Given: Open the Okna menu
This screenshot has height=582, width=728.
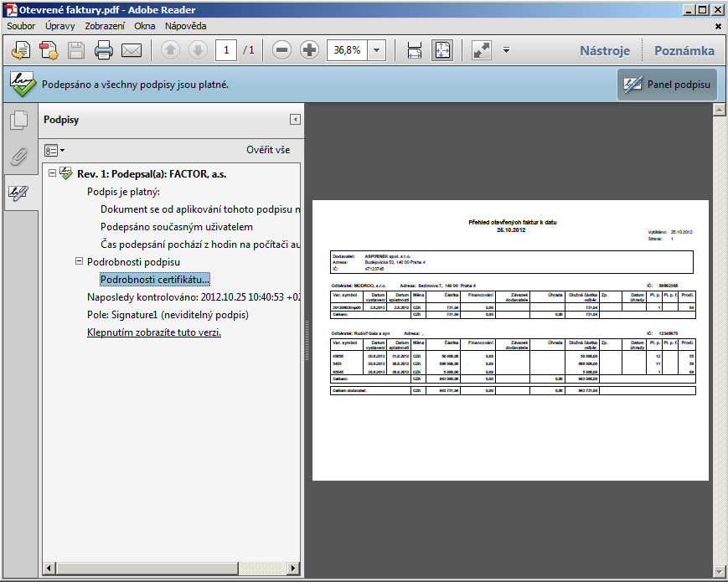Looking at the screenshot, I should pyautogui.click(x=145, y=26).
